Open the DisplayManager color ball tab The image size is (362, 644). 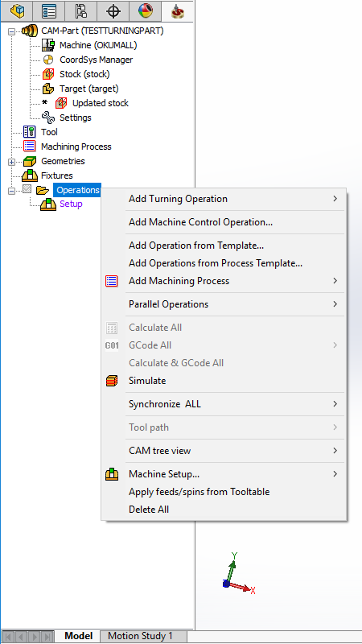[x=146, y=11]
